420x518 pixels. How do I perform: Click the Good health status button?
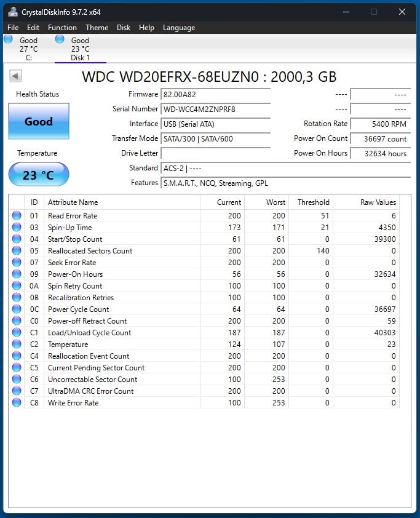(39, 121)
